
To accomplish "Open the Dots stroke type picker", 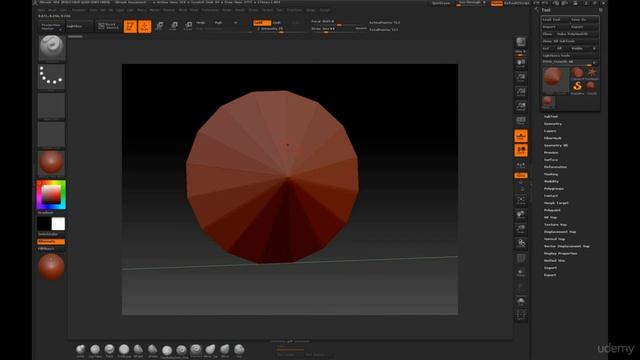I will click(51, 77).
